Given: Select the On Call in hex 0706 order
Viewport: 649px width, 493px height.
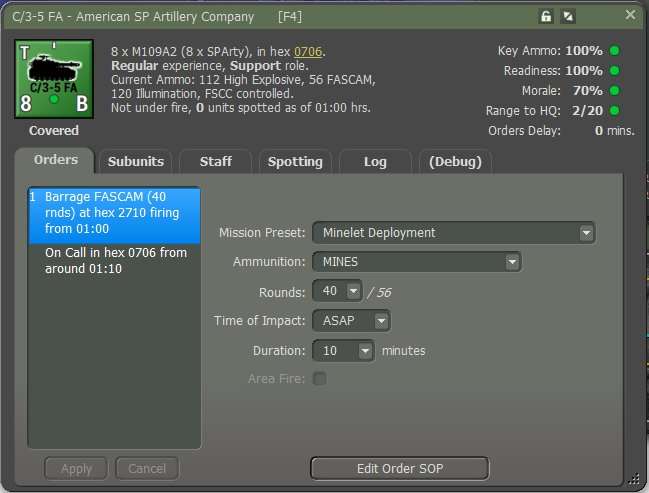Looking at the screenshot, I should 115,260.
